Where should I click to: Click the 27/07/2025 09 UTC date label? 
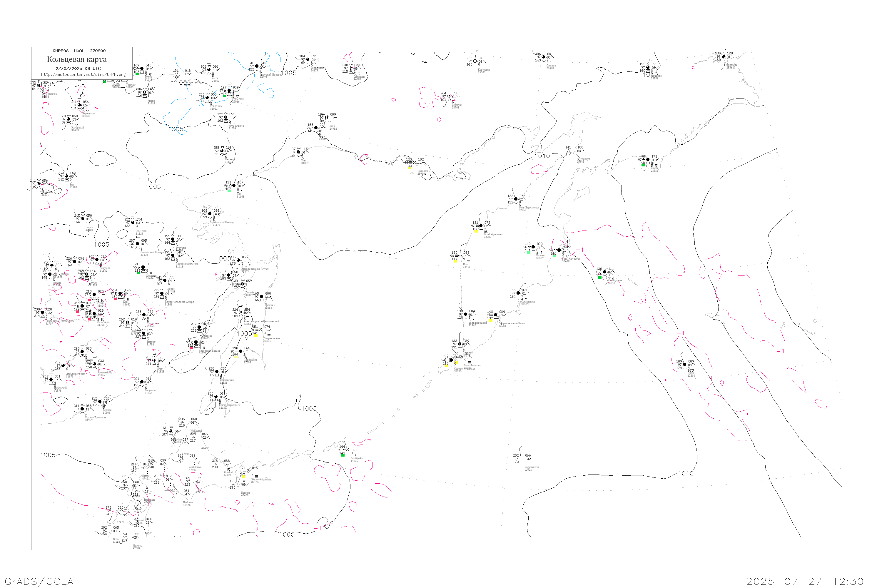coord(78,69)
